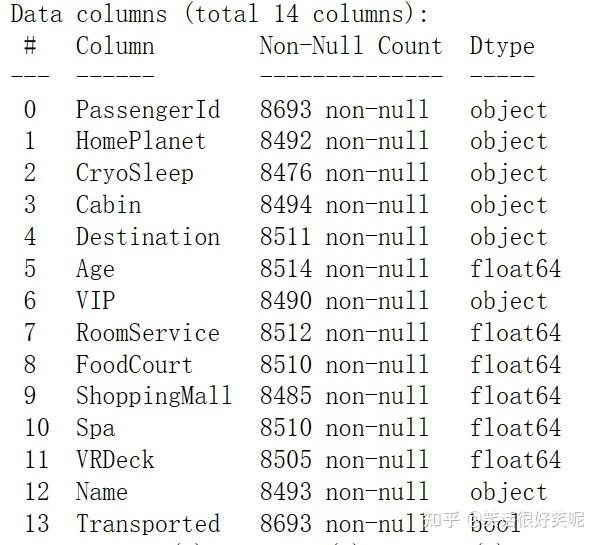Click the Destination column name
Viewport: 600px width, 545px height.
point(148,238)
